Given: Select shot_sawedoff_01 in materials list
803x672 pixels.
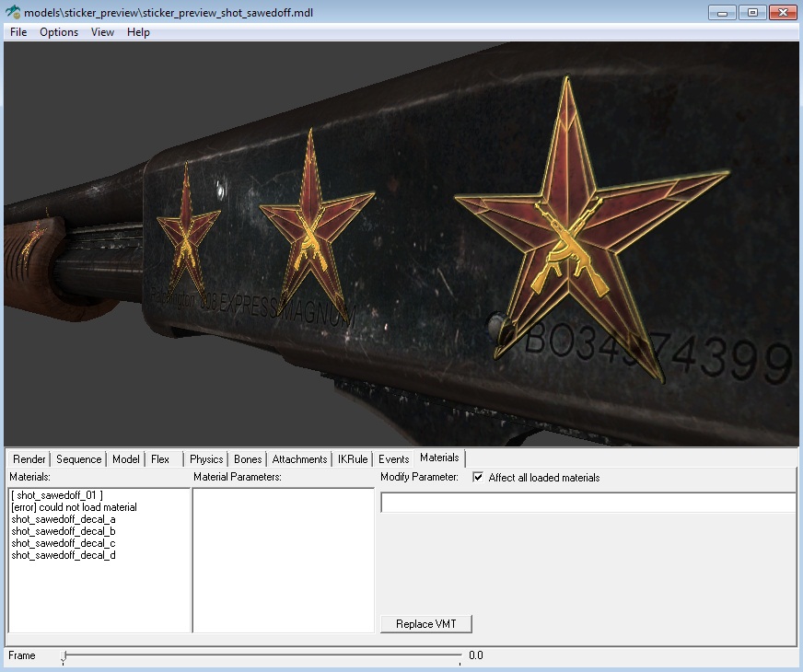Looking at the screenshot, I should [x=57, y=495].
